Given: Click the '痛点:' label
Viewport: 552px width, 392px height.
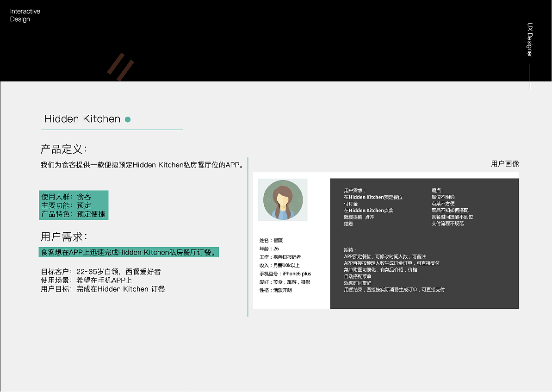Looking at the screenshot, I should click(438, 190).
